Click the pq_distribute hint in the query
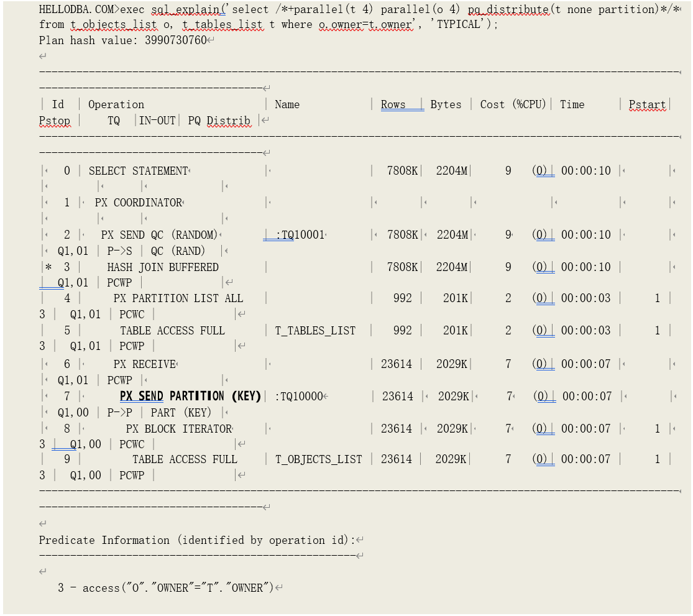The width and height of the screenshot is (693, 616). coord(508,9)
